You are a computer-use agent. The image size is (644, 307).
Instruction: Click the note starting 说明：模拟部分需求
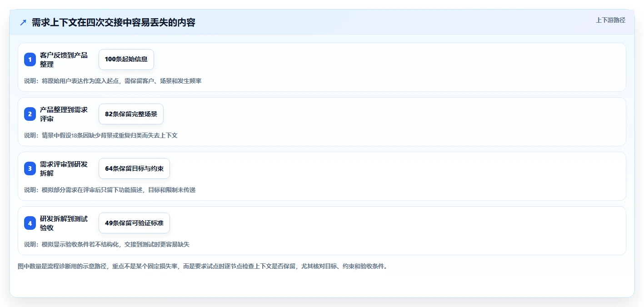(x=110, y=190)
